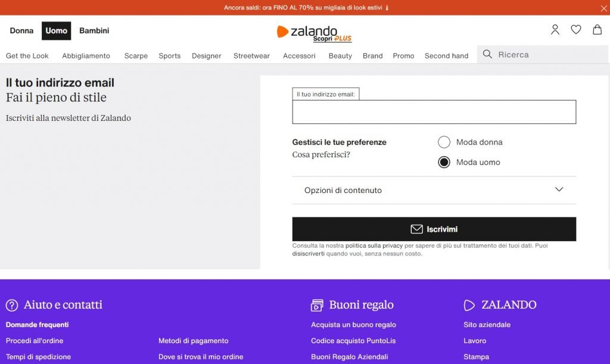Open Dove si trova il mio ordine link
Image resolution: width=610 pixels, height=364 pixels.
pyautogui.click(x=201, y=357)
